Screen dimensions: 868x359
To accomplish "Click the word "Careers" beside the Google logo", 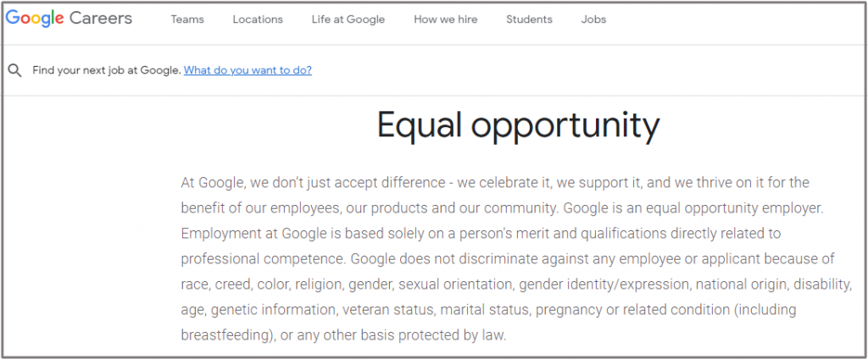I will (x=103, y=19).
